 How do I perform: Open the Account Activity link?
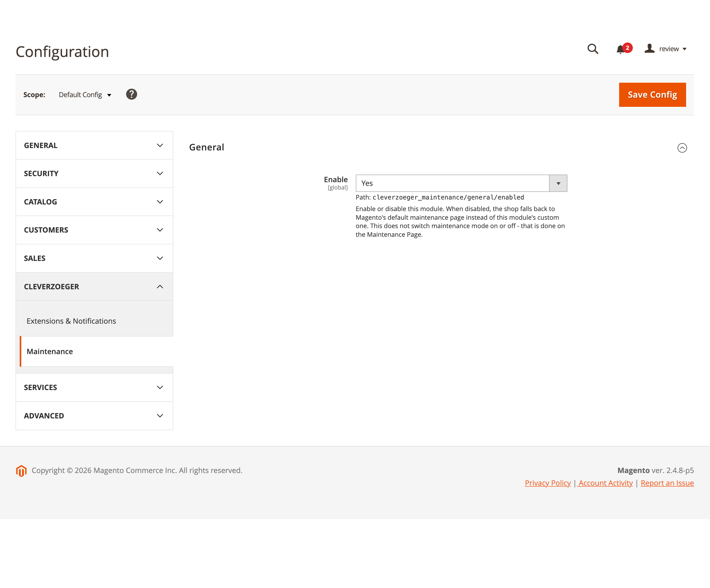[x=605, y=483]
